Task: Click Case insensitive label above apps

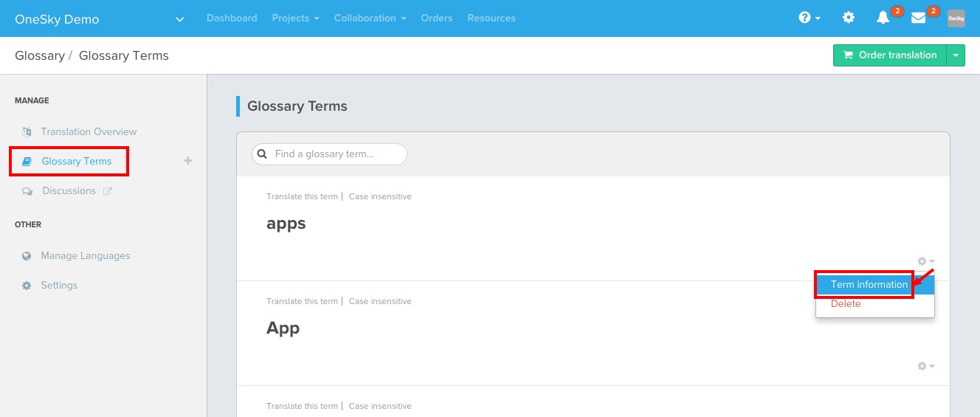Action: (x=380, y=196)
